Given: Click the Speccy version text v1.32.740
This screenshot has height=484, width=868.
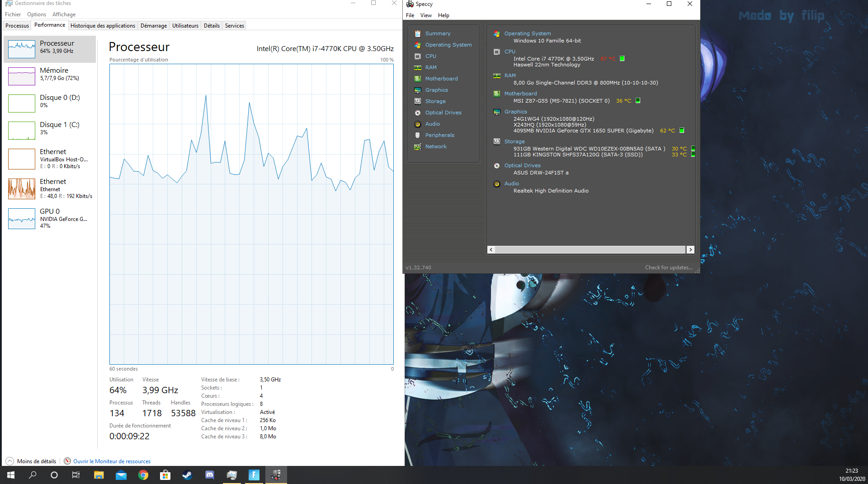Looking at the screenshot, I should pos(418,268).
